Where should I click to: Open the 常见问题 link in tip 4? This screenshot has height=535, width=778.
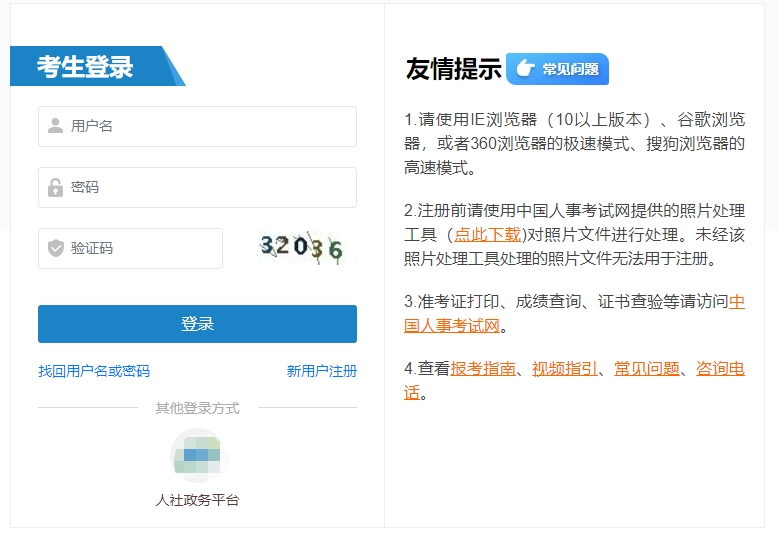646,368
